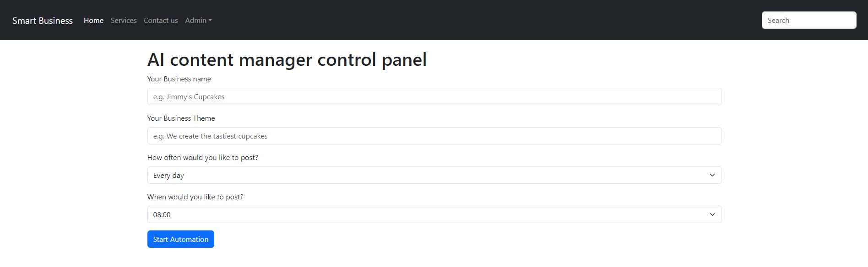The width and height of the screenshot is (868, 267).
Task: Open the posting time dropdown
Action: 434,214
